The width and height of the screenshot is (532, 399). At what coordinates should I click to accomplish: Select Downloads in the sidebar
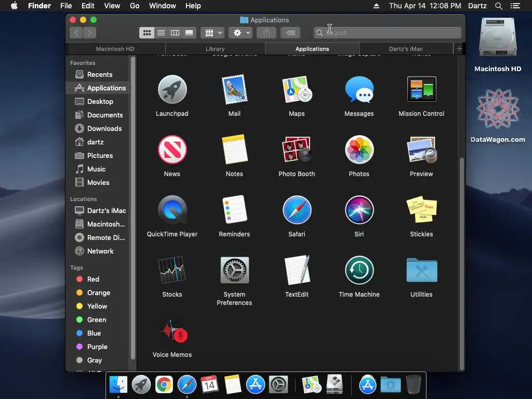(97, 129)
